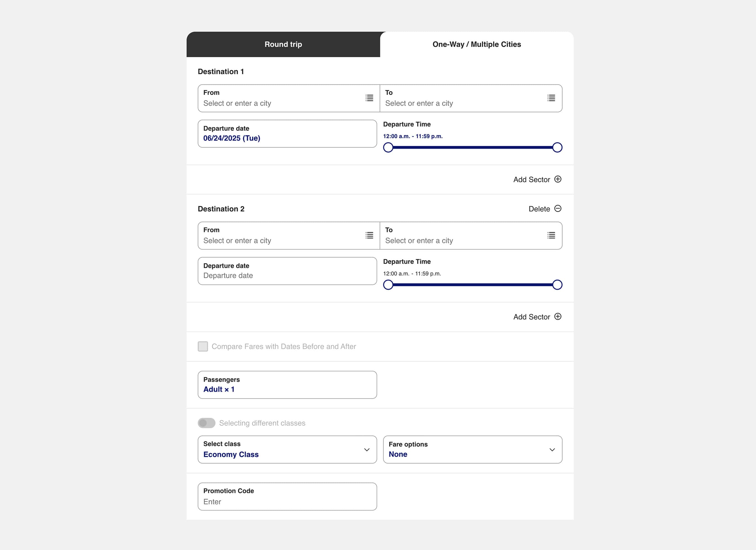
Task: Open Destination 1 departure date field
Action: tap(287, 134)
